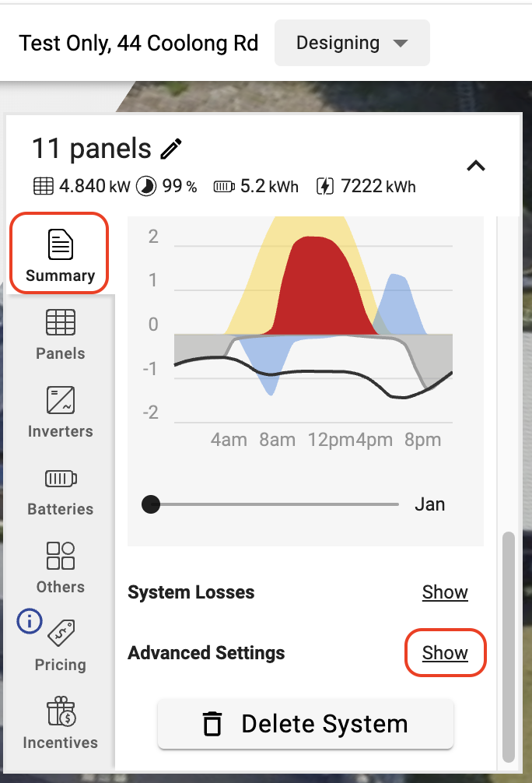This screenshot has width=532, height=783.
Task: Click the '7222 kWh' output value
Action: pyautogui.click(x=378, y=186)
